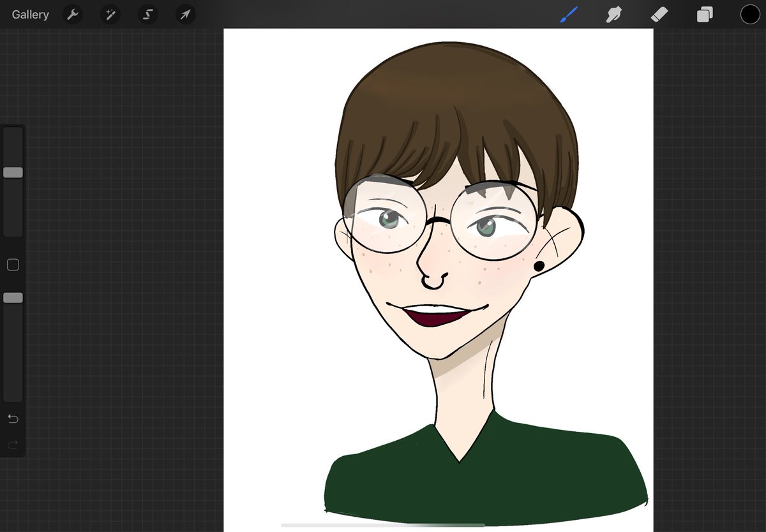This screenshot has height=532, width=766.
Task: Undo the last stroke
Action: point(13,418)
